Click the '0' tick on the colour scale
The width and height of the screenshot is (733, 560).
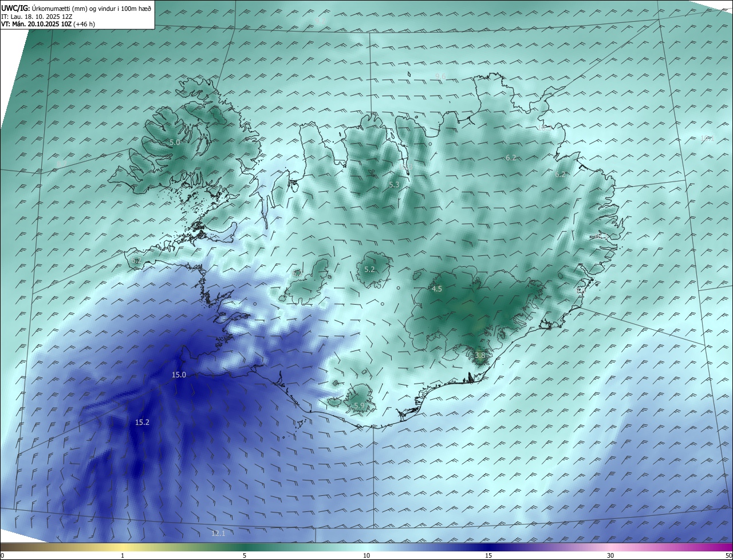click(2, 555)
